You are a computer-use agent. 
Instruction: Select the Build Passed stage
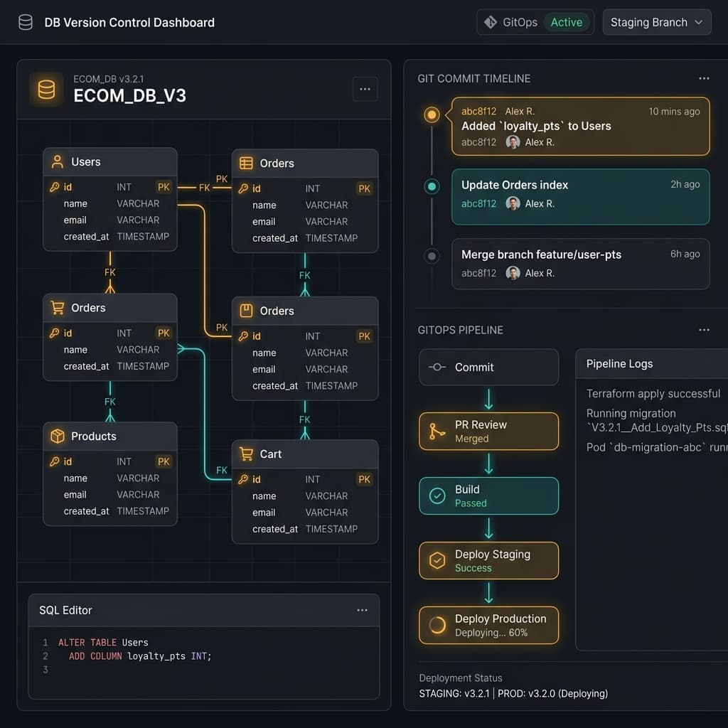[488, 496]
